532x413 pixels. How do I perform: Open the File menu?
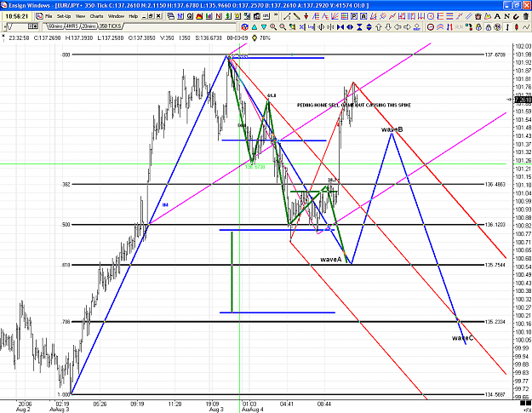coord(49,16)
